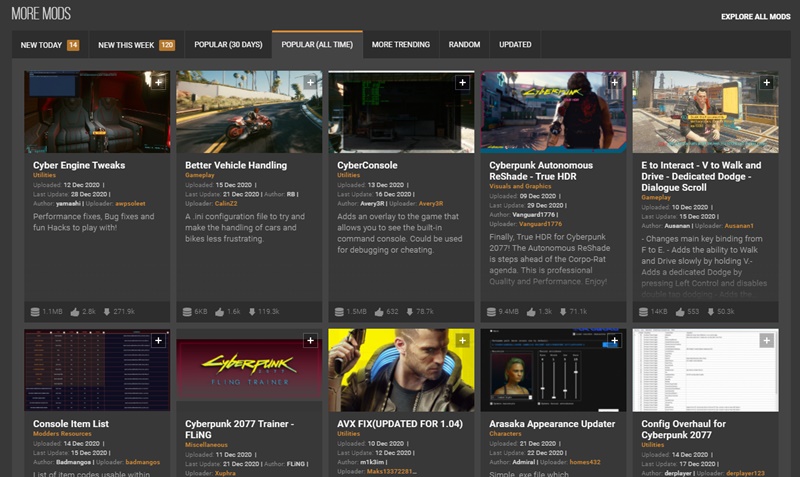Viewport: 800px width, 477px height.
Task: Click file size icon on Better Vehicle Handling card
Action: click(187, 312)
